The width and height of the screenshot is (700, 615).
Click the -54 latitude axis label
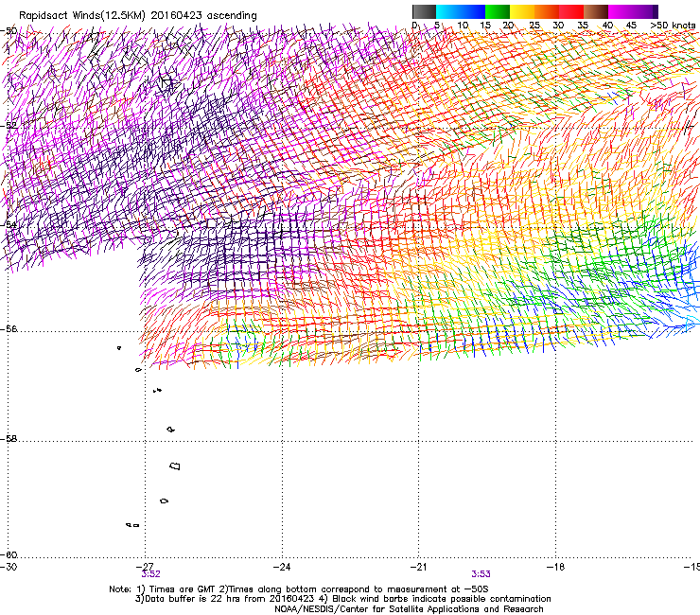tap(9, 224)
